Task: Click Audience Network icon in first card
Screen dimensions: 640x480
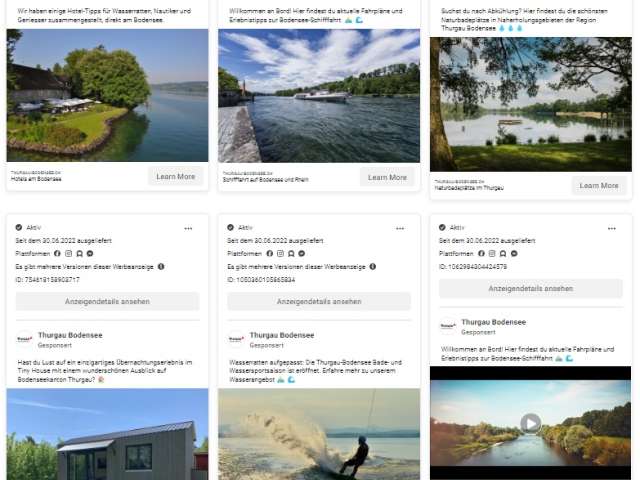Action: tap(80, 253)
